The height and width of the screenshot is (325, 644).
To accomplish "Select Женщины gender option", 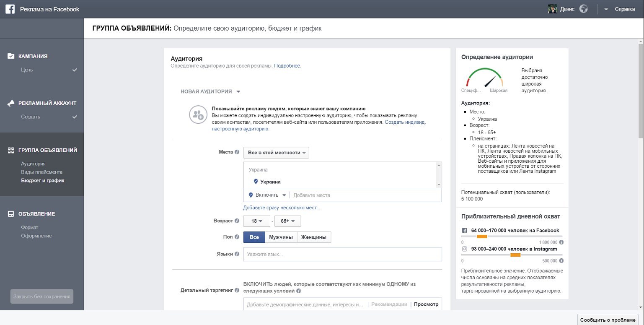I will coord(314,237).
